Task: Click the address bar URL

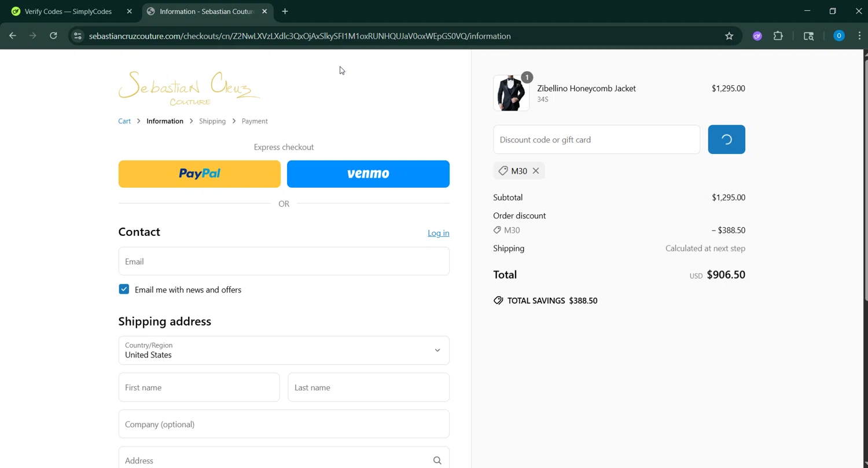Action: [300, 36]
